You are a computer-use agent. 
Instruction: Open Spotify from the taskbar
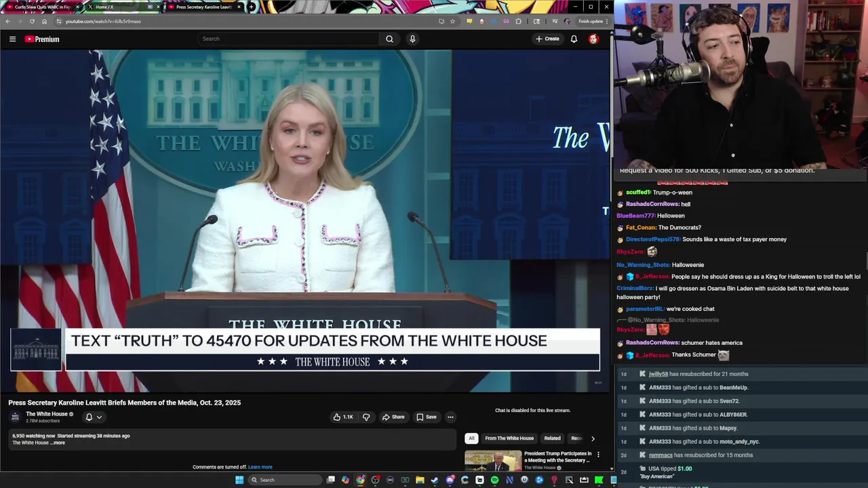pyautogui.click(x=494, y=480)
